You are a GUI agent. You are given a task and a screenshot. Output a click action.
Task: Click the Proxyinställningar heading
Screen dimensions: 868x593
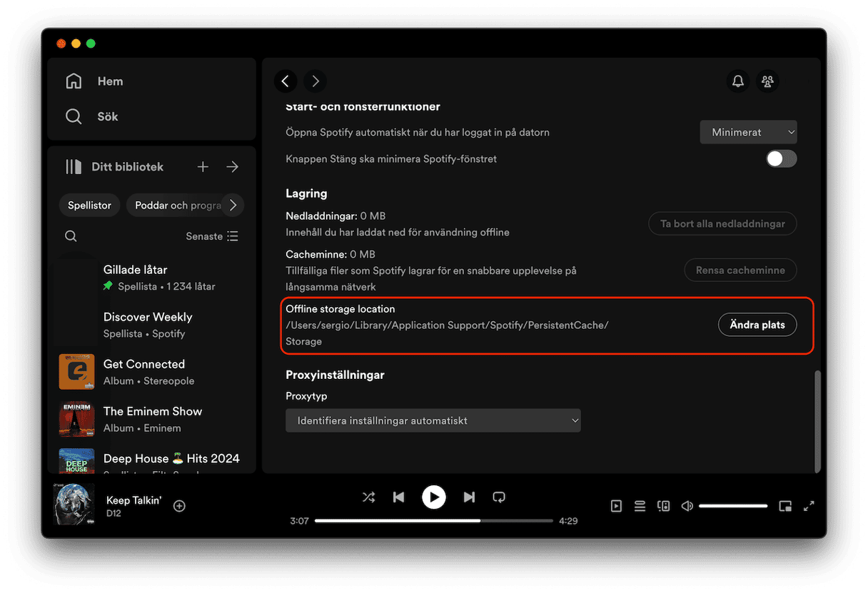point(335,375)
